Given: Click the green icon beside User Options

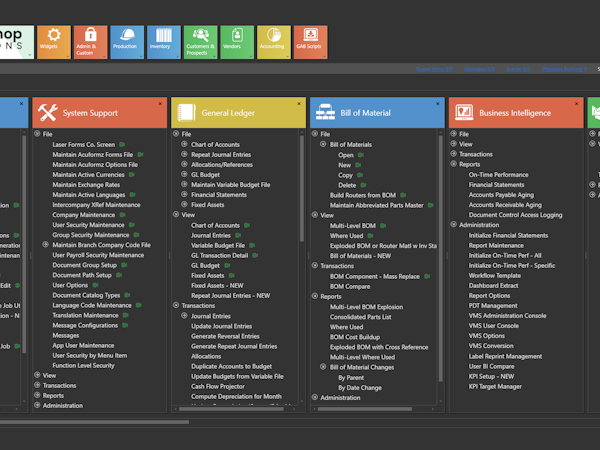Looking at the screenshot, I should coord(95,285).
